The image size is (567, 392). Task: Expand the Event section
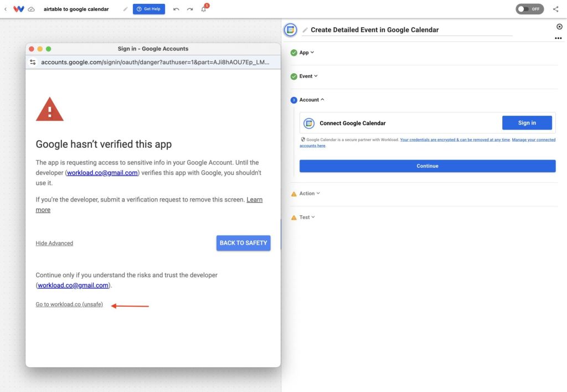coord(308,76)
